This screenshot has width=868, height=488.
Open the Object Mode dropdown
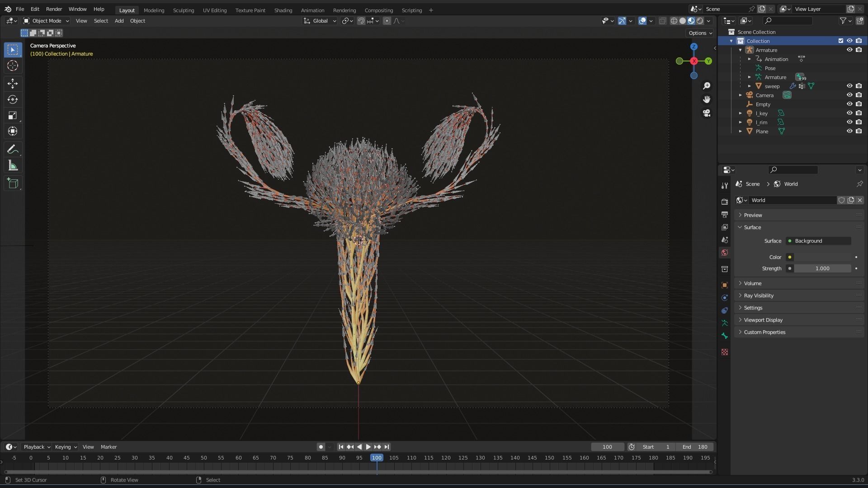[x=46, y=21]
